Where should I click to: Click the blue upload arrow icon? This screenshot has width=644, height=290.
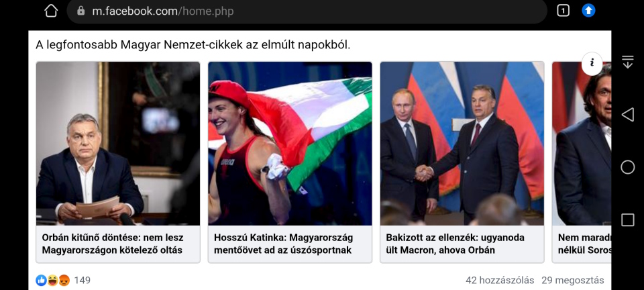588,11
